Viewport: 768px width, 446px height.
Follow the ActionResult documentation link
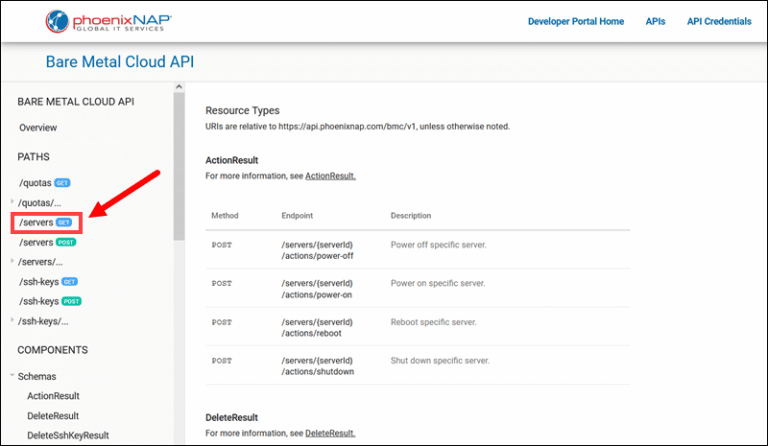pyautogui.click(x=330, y=176)
